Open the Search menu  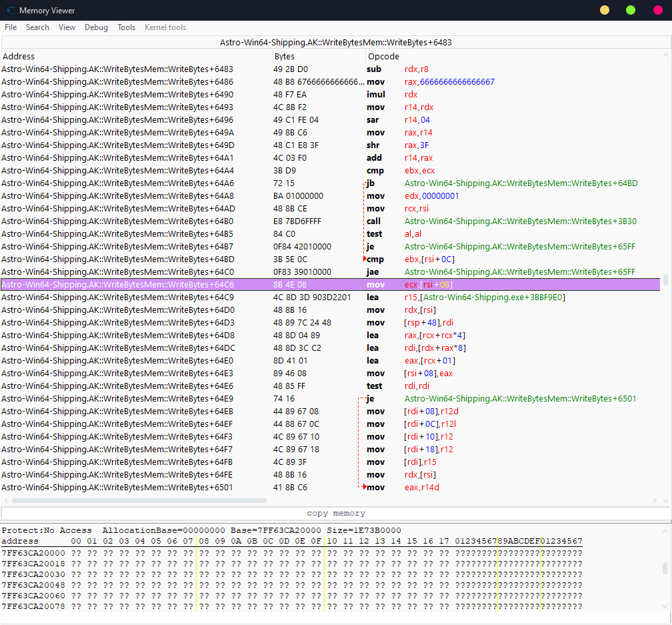click(x=37, y=27)
